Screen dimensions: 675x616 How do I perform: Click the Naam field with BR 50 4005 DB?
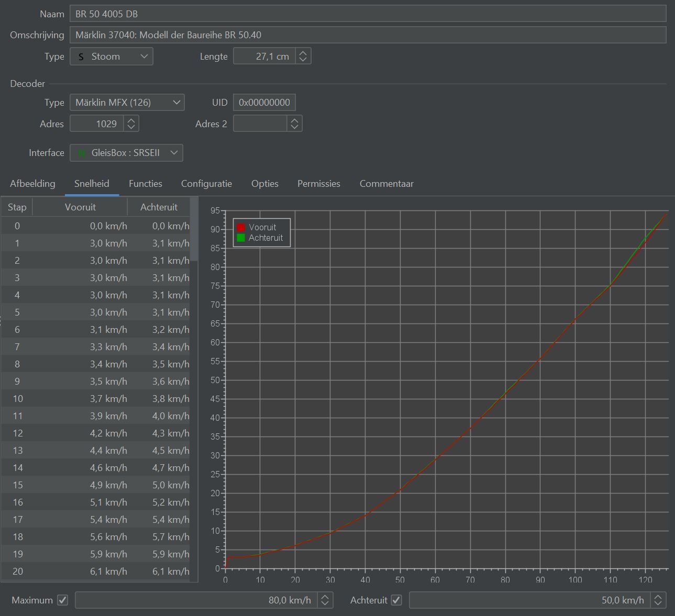point(368,14)
